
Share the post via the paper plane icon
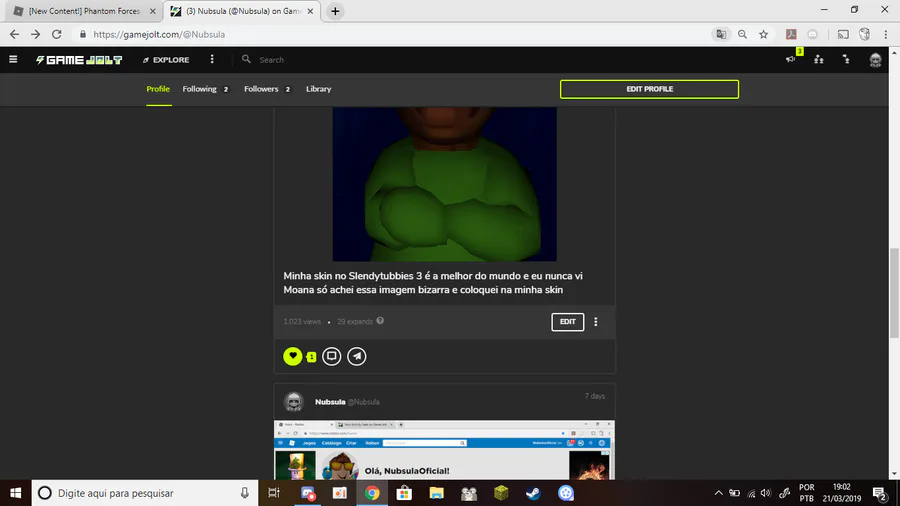pos(356,356)
